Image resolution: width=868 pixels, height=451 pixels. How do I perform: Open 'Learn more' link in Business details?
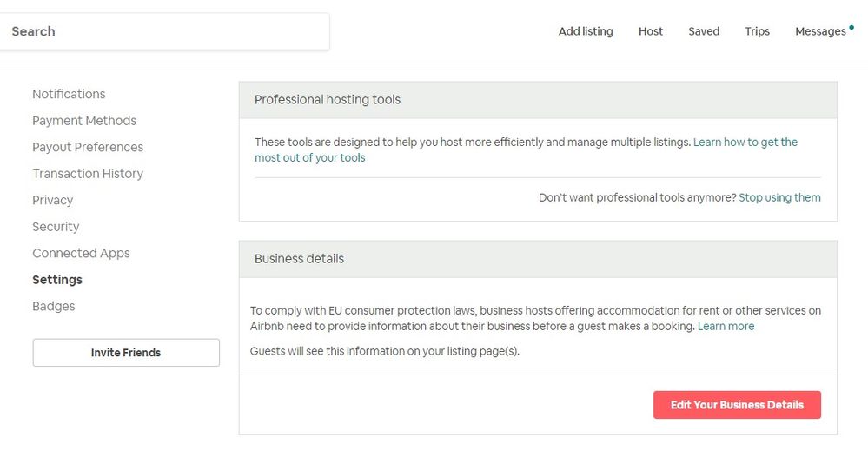point(726,327)
